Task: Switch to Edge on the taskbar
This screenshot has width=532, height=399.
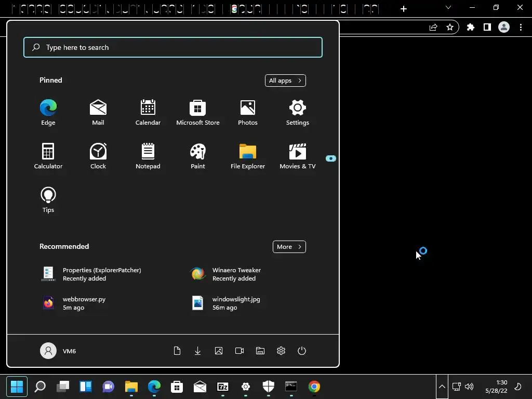Action: (x=154, y=386)
